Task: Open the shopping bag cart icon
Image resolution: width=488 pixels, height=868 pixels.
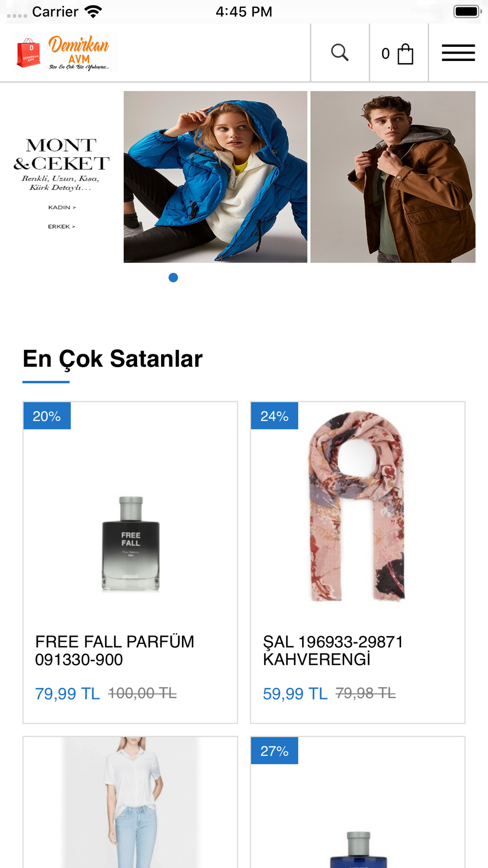Action: coord(405,54)
